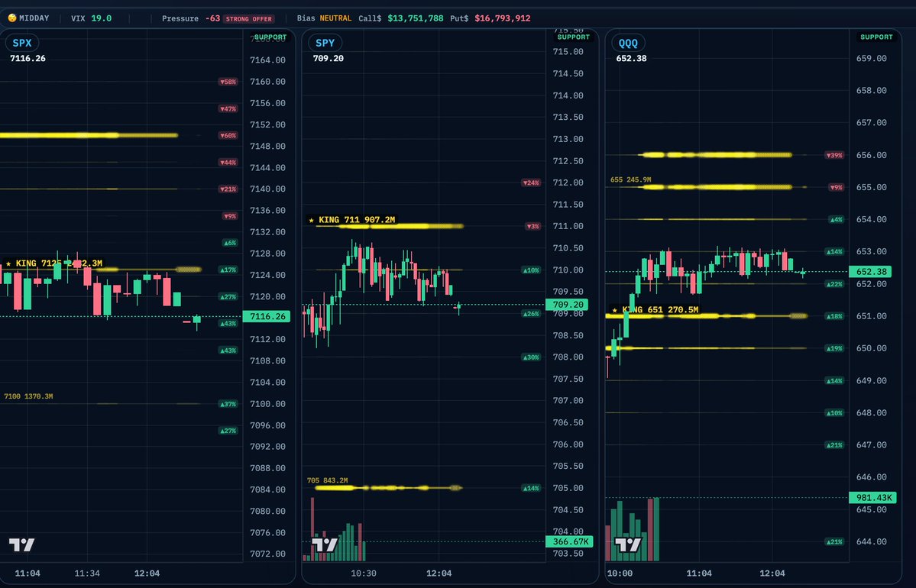Viewport: 916px width, 588px height.
Task: Click the ▼60% badge on the SPX chart
Action: click(228, 135)
